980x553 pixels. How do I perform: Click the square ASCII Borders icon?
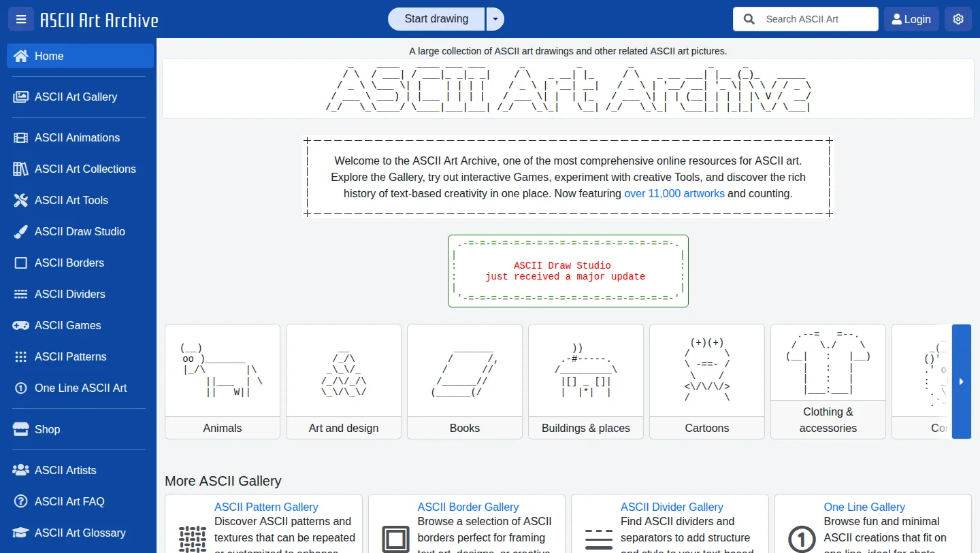21,263
